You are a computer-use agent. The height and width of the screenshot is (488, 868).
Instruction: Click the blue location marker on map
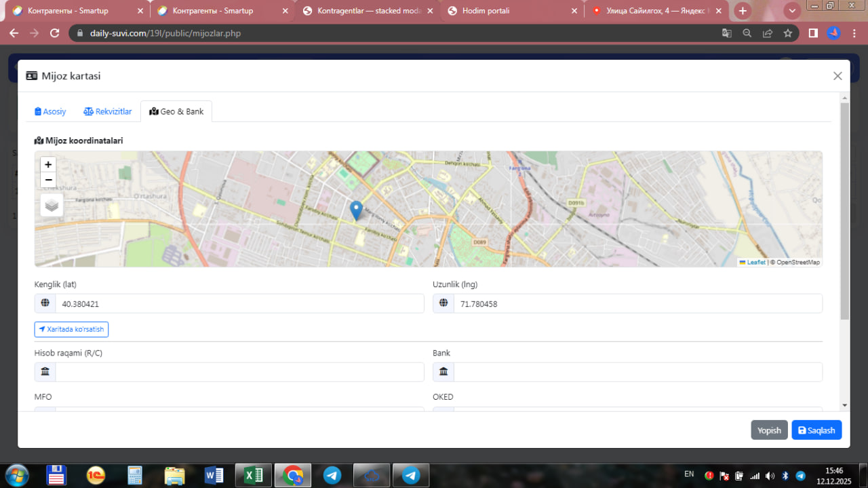coord(356,210)
